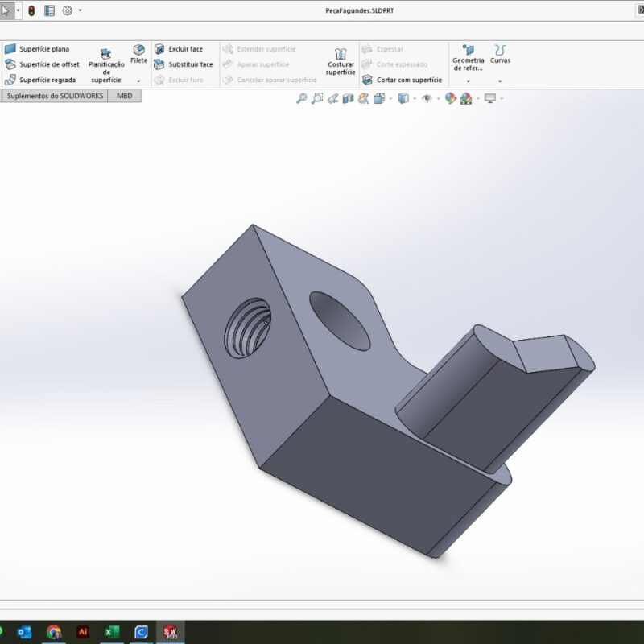Image resolution: width=644 pixels, height=644 pixels.
Task: Expand the Apply Scene dropdown arrow
Action: pos(477,98)
